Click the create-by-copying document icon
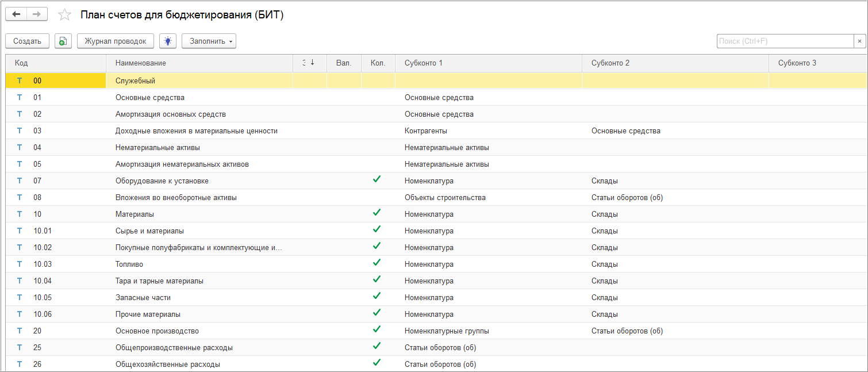The width and height of the screenshot is (868, 372). point(63,41)
